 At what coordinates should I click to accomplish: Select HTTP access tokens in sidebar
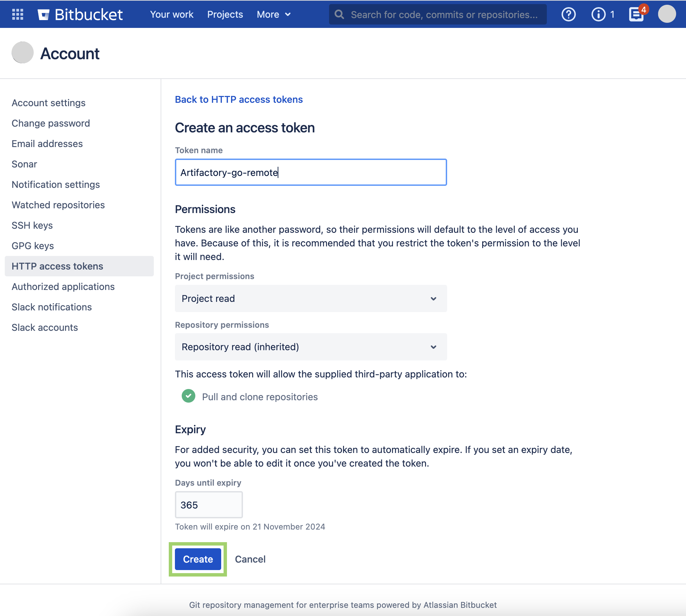click(x=57, y=266)
